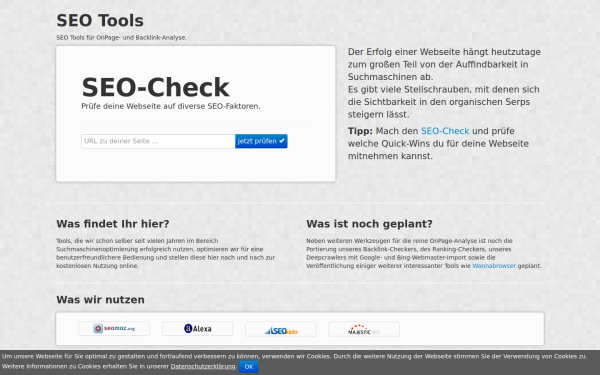Click the Alexa logo
The image size is (600, 375).
point(197,329)
